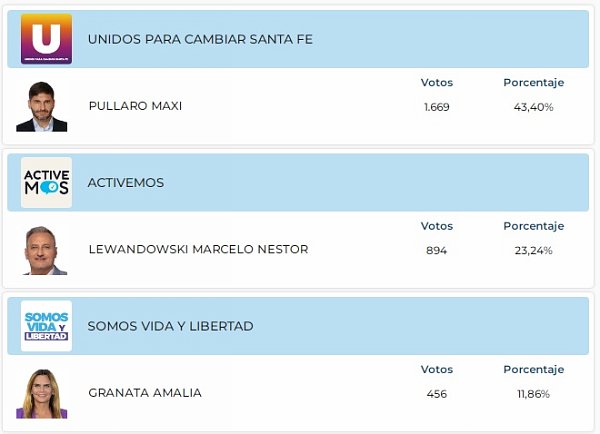Click Granata's vote count 456
600x434 pixels.
tap(437, 394)
